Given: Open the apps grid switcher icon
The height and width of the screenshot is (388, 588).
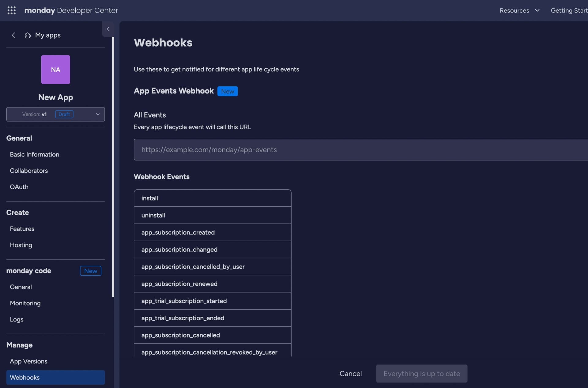Looking at the screenshot, I should (x=11, y=10).
